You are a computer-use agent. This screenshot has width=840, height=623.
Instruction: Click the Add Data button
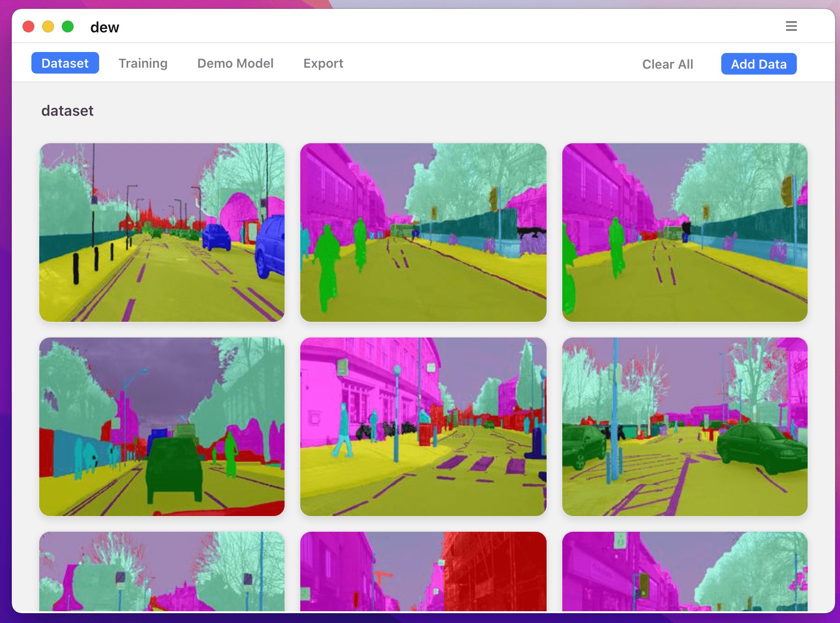click(x=759, y=64)
